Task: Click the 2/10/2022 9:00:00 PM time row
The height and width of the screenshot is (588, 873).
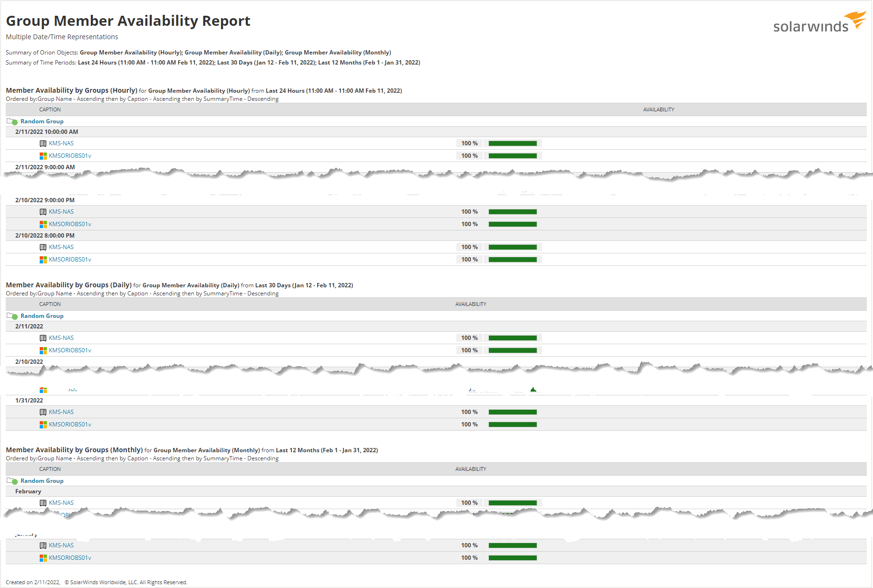Action: coord(436,200)
